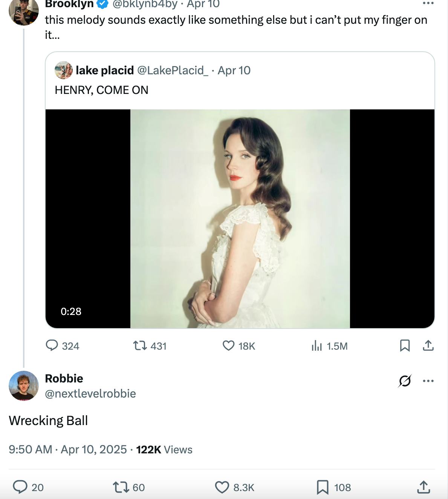Like the quoted tweet showing 18K likes
Screen dimensions: 448x499
(x=229, y=346)
